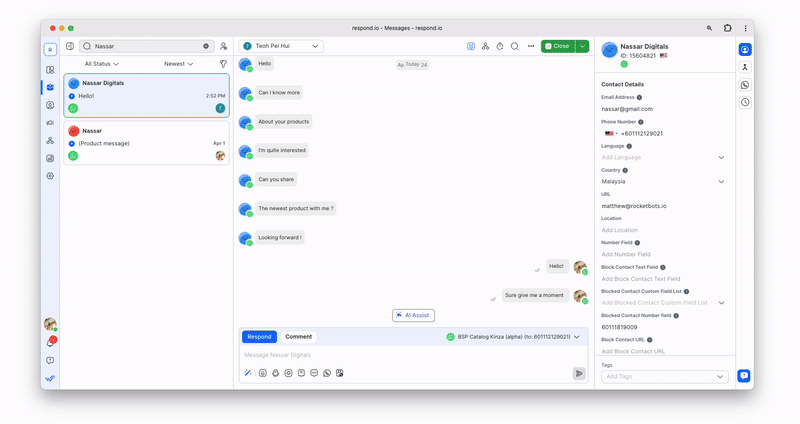Viewport: 800px width, 424px height.
Task: Click the add contact icon beside search
Action: (x=223, y=46)
